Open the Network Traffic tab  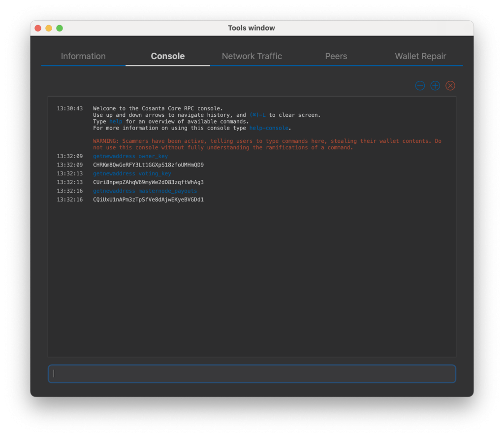pos(252,56)
